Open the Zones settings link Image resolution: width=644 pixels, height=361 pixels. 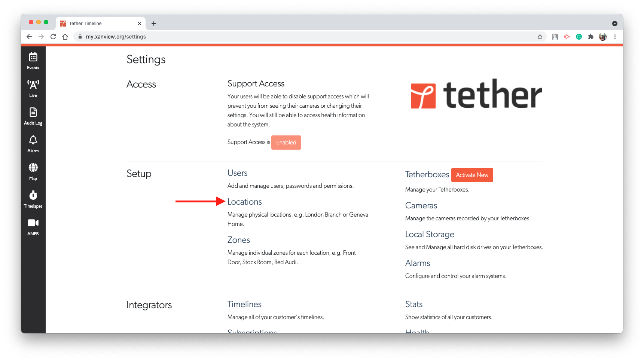(239, 240)
